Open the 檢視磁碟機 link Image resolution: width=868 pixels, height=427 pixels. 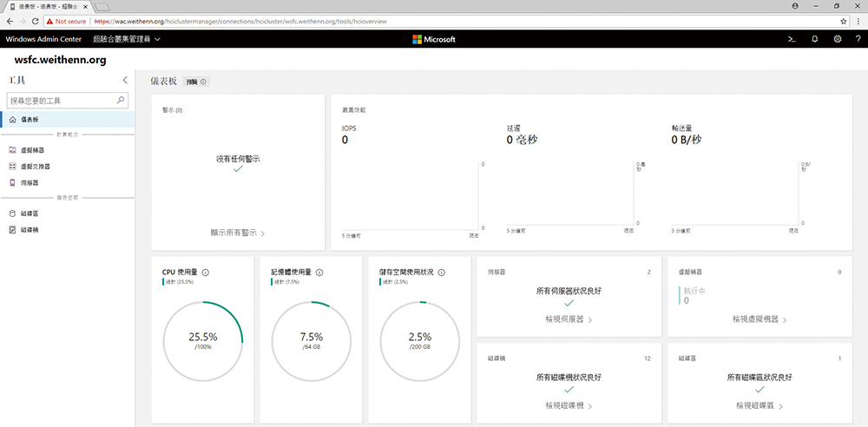tap(569, 405)
